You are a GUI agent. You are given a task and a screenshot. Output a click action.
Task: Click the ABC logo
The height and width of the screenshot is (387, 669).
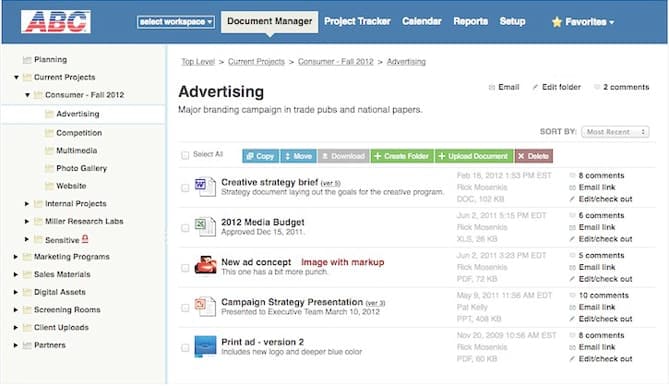click(56, 21)
